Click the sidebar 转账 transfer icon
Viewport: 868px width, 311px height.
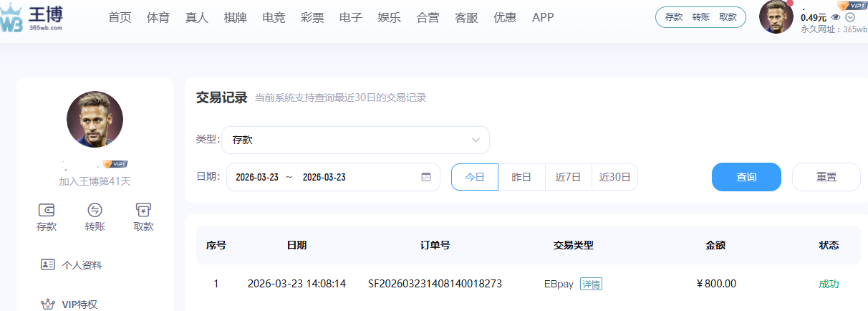pos(95,211)
